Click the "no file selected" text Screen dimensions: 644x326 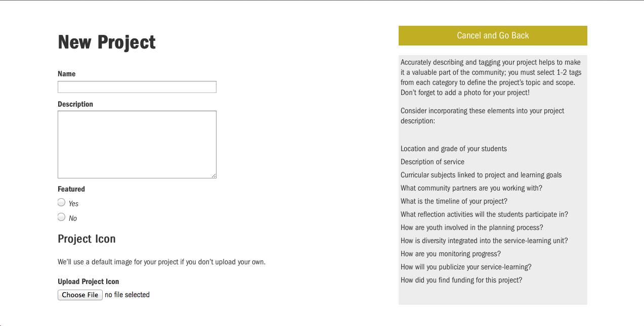pos(127,295)
